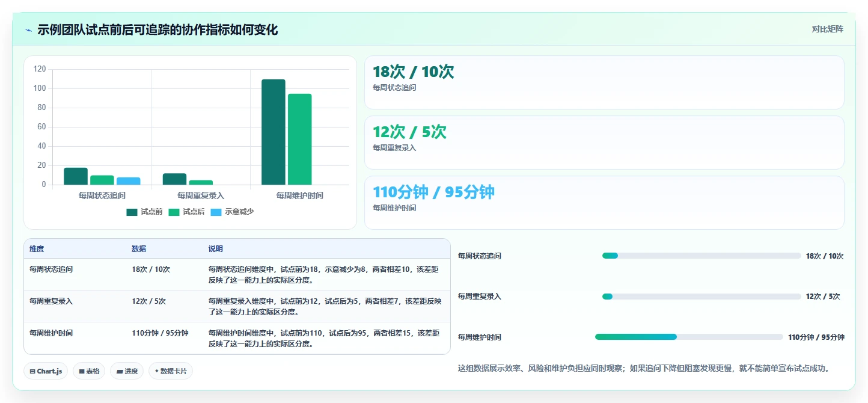Toggle the 示意减少 legend entry
The width and height of the screenshot is (868, 403).
[232, 212]
